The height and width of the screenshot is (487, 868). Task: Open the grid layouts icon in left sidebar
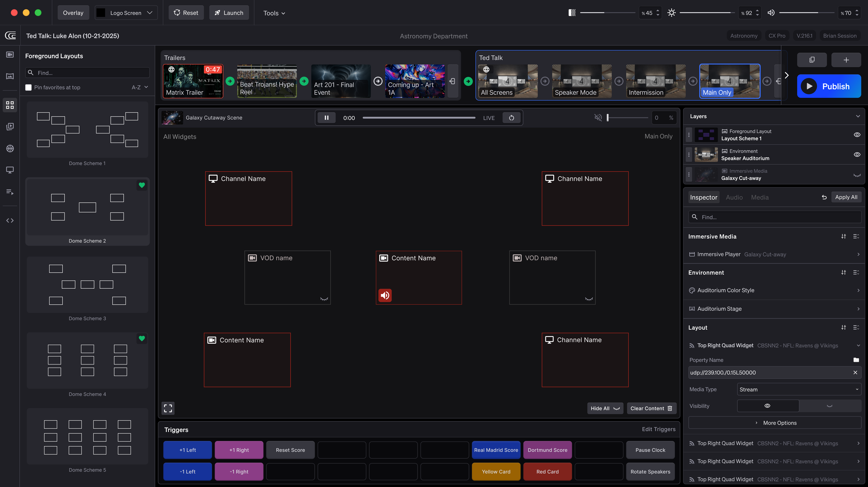coord(10,105)
